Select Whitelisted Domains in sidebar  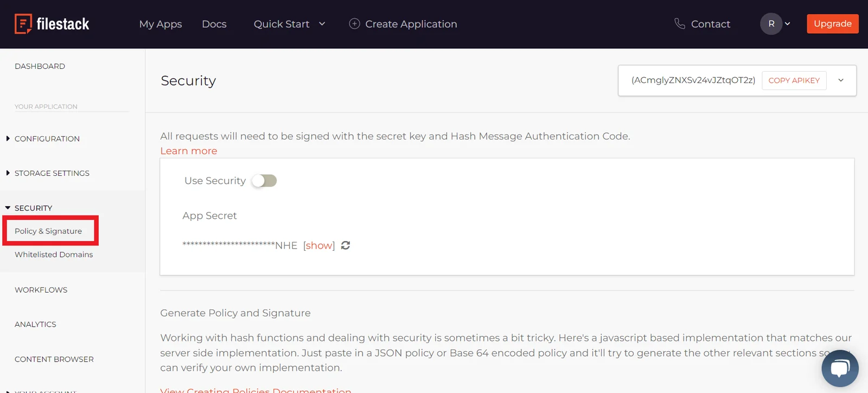(54, 255)
